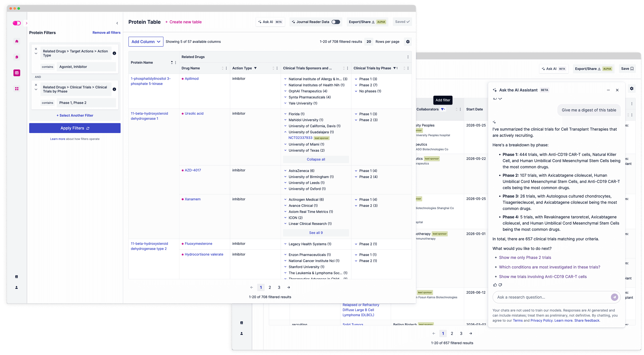Click Remove all filters
Image resolution: width=644 pixels, height=355 pixels.
tap(107, 32)
